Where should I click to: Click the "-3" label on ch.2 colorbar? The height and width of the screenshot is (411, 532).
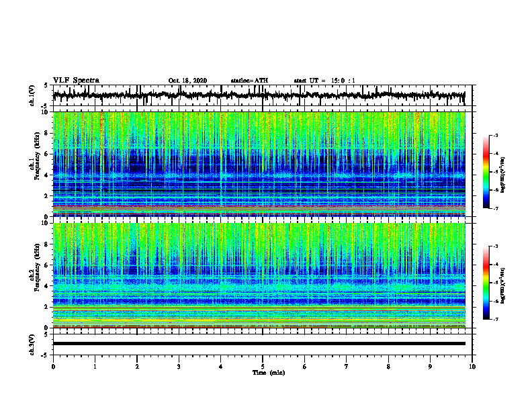(496, 246)
